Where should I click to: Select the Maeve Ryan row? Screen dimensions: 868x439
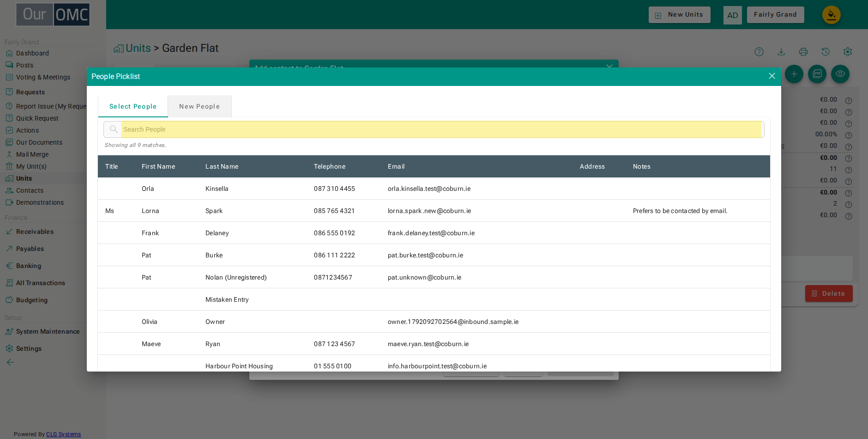click(434, 344)
